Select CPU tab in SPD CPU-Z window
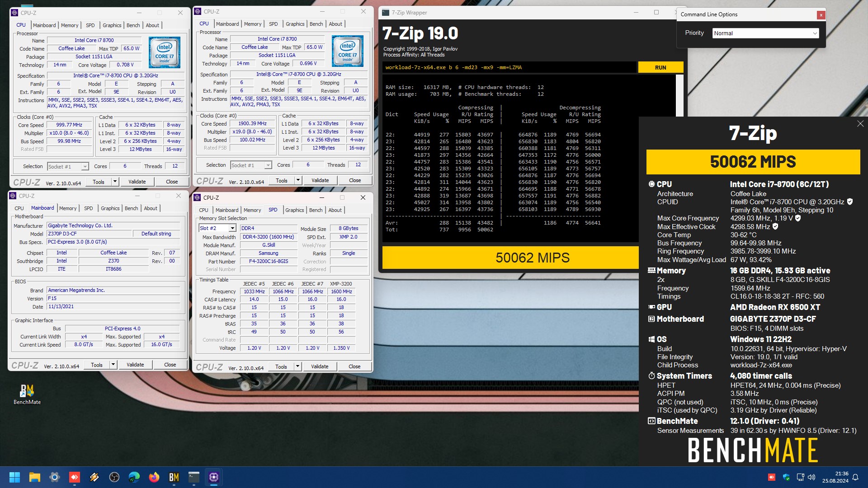 tap(203, 210)
